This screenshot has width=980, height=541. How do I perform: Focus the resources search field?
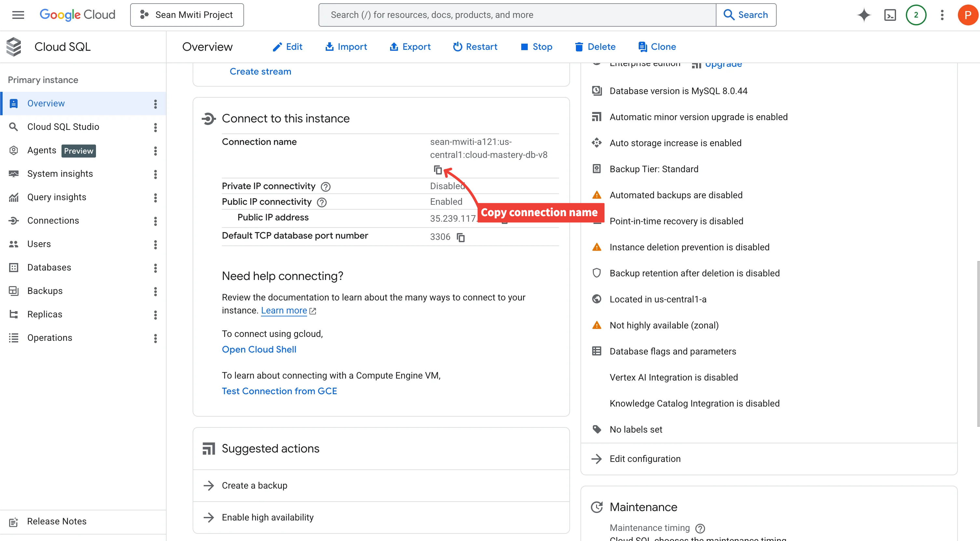click(x=517, y=15)
